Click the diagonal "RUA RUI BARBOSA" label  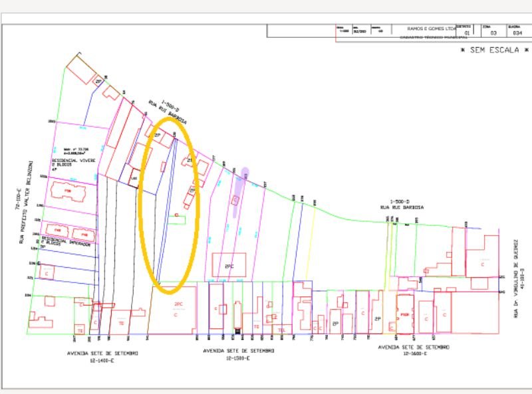168,112
